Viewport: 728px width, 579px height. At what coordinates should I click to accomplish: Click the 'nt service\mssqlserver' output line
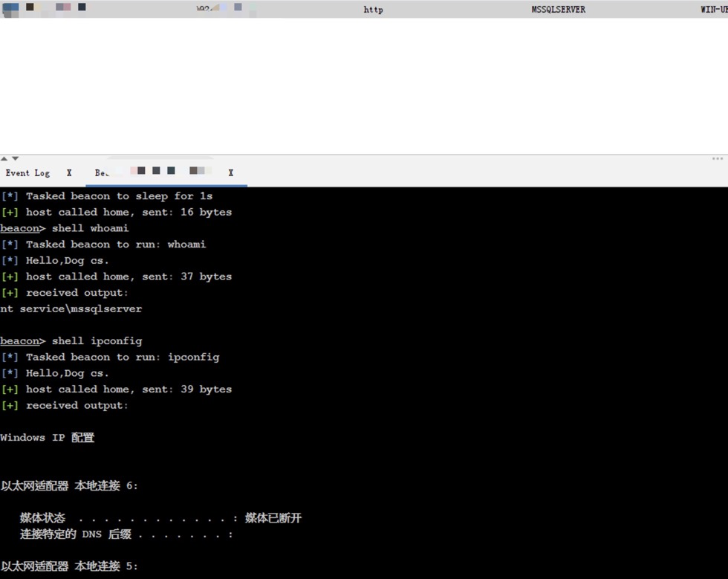pyautogui.click(x=71, y=308)
